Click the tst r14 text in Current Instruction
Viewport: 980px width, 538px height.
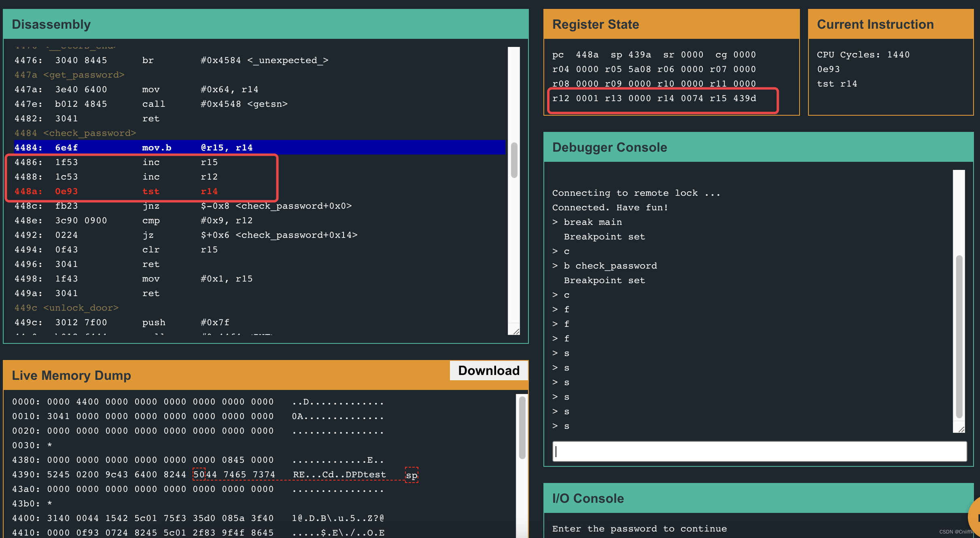coord(837,84)
